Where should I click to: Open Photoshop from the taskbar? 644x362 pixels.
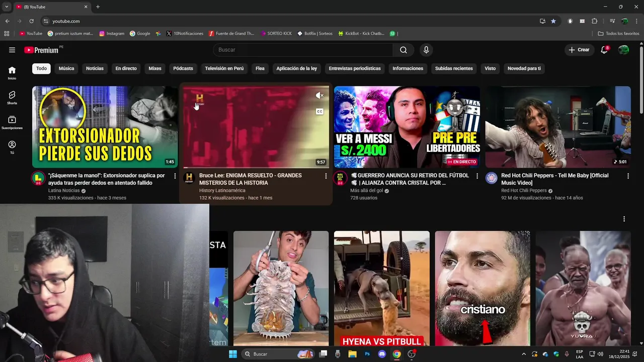(x=367, y=354)
